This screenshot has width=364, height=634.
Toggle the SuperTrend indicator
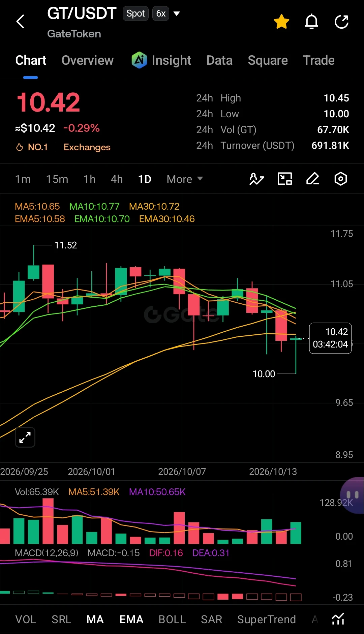[267, 620]
